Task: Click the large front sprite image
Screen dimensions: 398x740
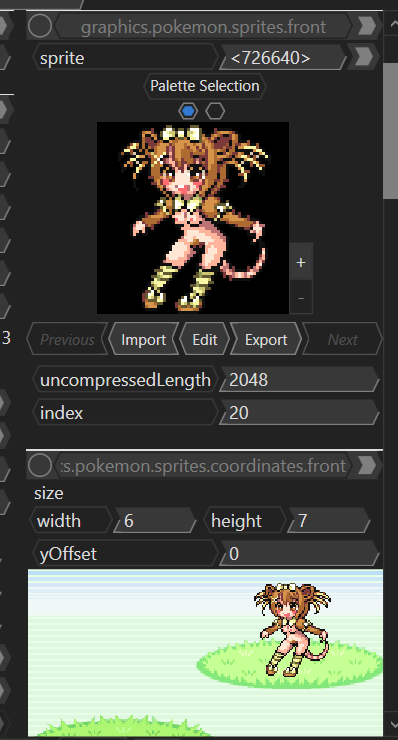Action: click(193, 218)
